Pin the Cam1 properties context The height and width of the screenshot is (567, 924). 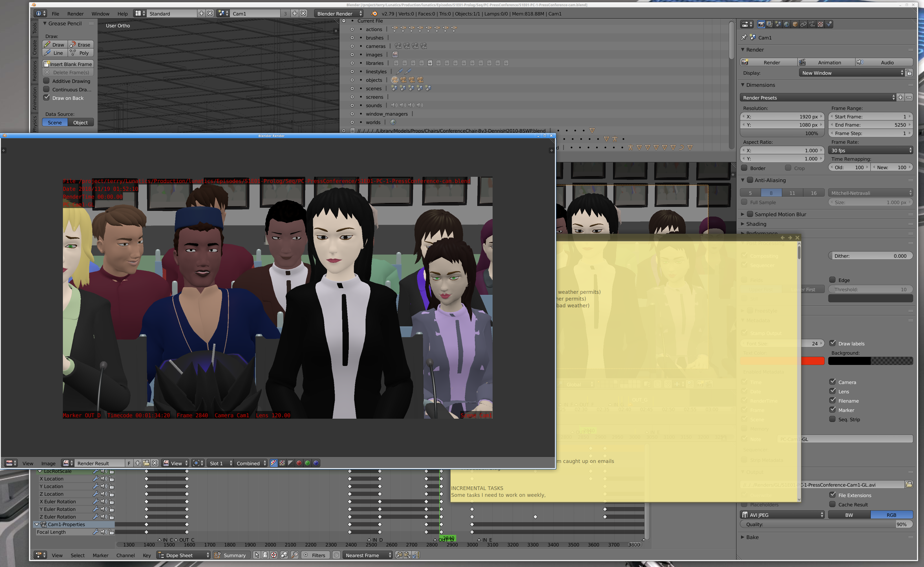[744, 37]
